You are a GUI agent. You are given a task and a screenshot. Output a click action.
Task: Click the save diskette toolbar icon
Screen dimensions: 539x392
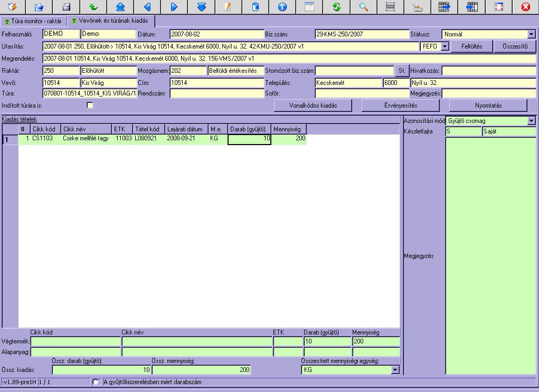coord(67,7)
